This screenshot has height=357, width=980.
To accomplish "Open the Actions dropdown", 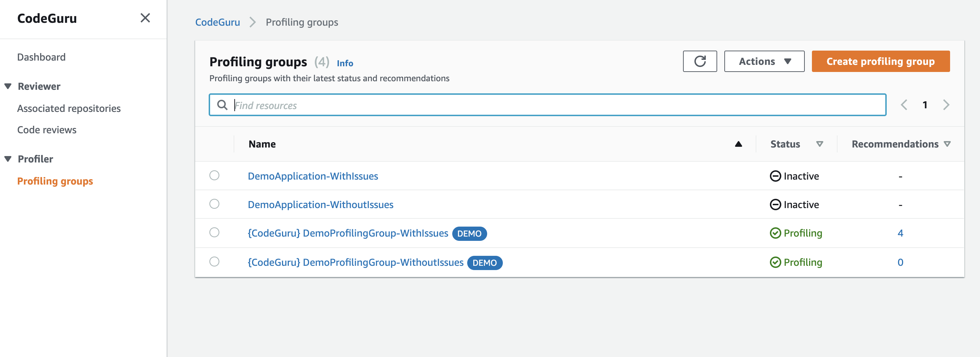I will click(x=764, y=61).
